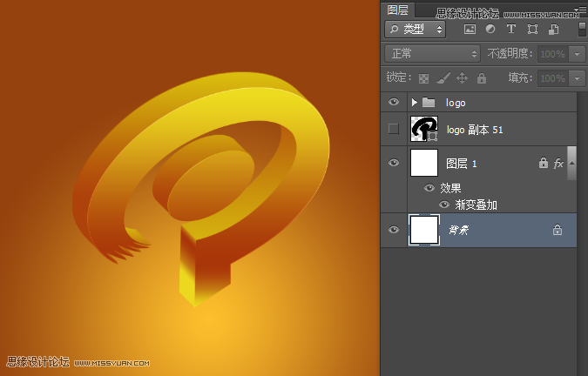
Task: Hide the logo group layer
Action: point(394,102)
